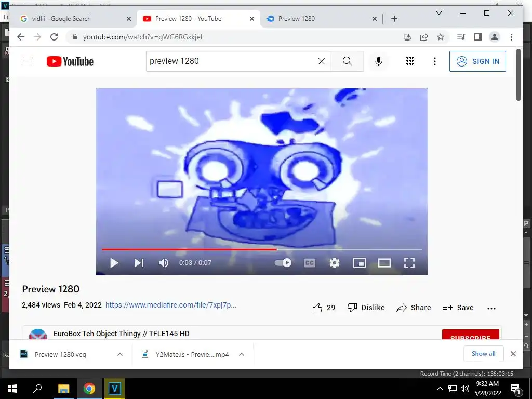
Task: Open the YouTube hamburger guide menu
Action: click(x=28, y=61)
